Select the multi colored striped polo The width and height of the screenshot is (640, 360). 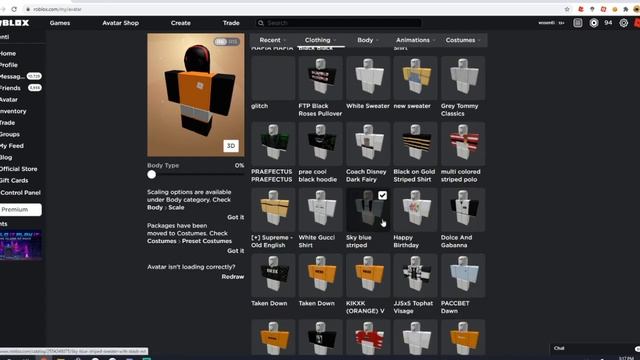(x=463, y=144)
